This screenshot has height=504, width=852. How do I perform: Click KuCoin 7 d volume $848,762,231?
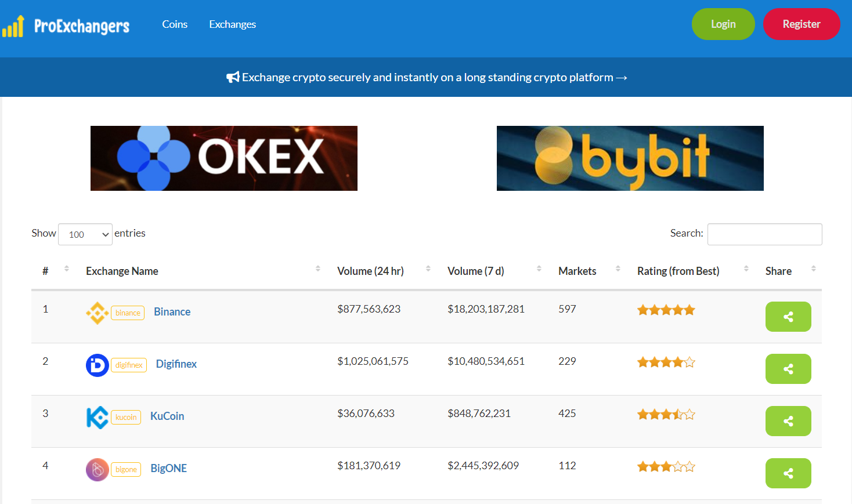coord(479,414)
